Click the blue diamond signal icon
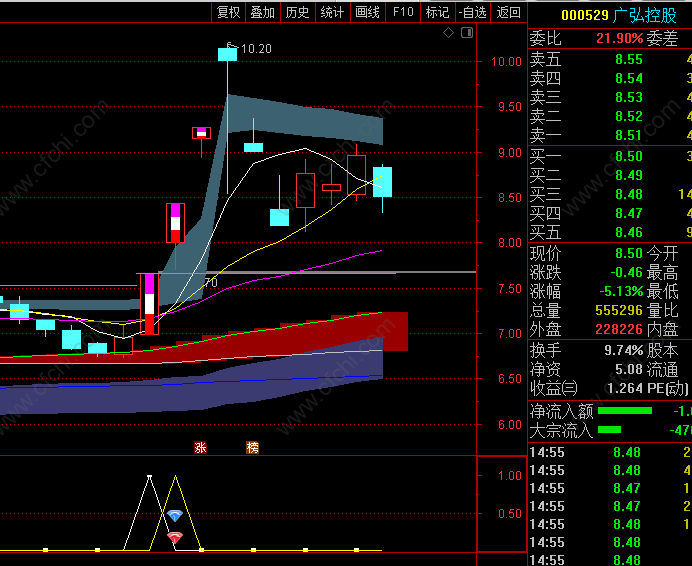The width and height of the screenshot is (692, 566). click(175, 516)
